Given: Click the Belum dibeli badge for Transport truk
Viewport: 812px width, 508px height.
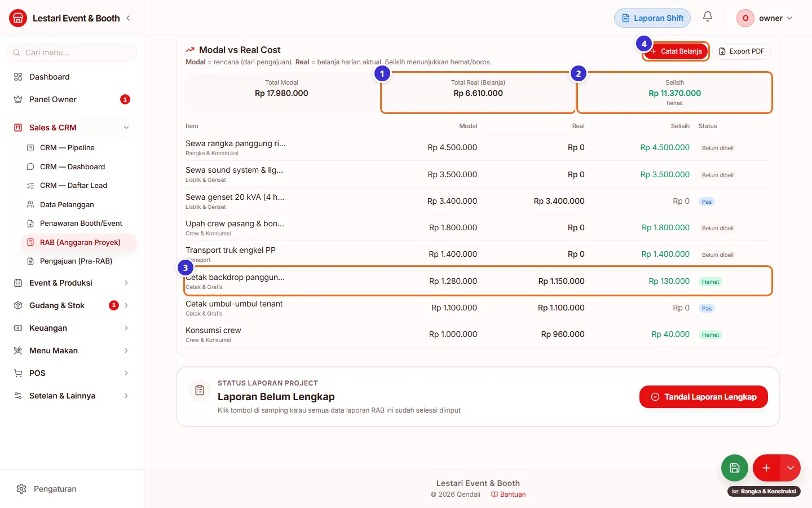Looking at the screenshot, I should [717, 255].
